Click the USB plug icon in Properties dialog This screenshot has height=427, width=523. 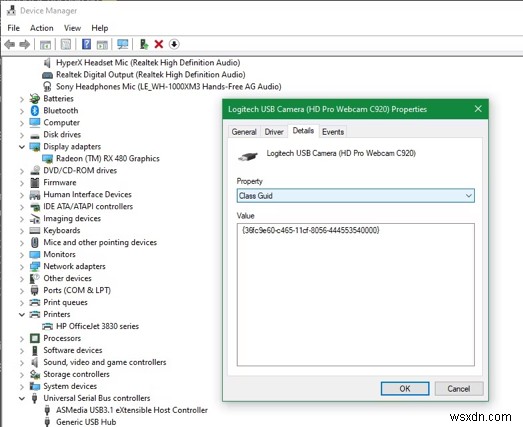point(248,156)
